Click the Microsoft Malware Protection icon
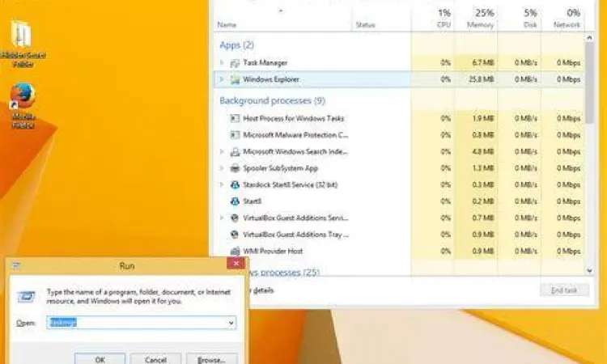607x364 pixels. click(x=235, y=135)
